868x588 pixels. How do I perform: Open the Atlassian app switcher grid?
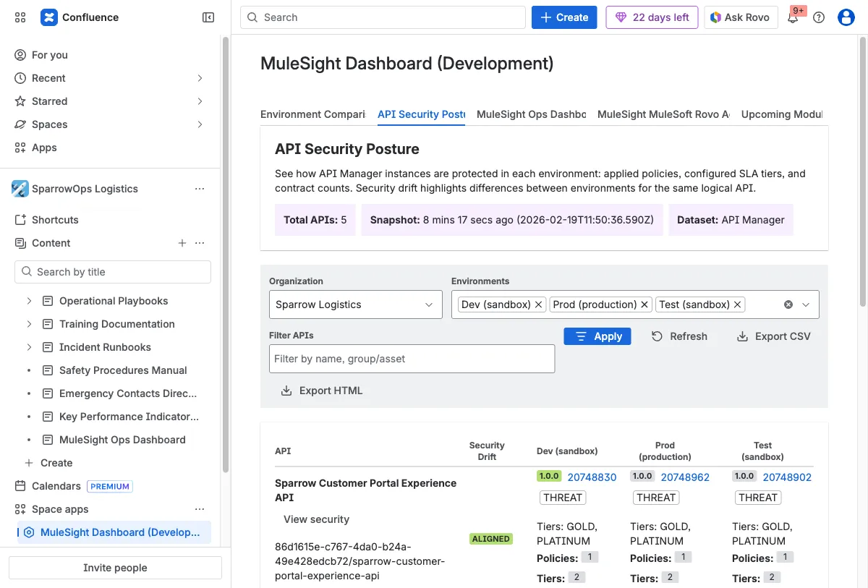[x=20, y=17]
